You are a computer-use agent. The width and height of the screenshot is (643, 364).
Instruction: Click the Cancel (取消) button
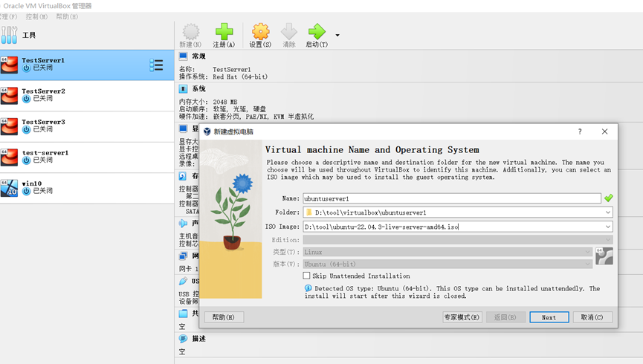click(592, 317)
